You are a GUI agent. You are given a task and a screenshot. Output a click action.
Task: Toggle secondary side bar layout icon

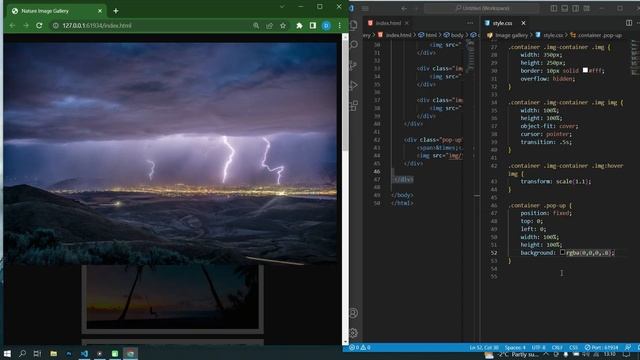576,8
